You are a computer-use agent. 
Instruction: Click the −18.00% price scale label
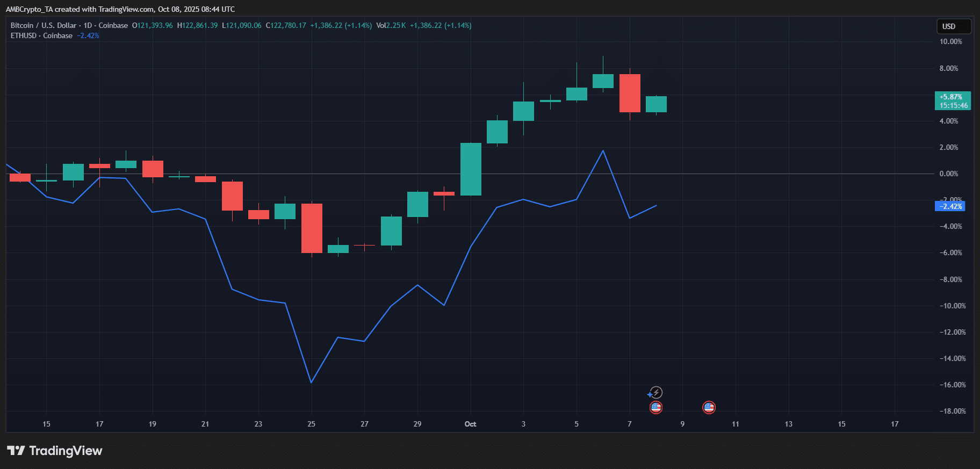click(952, 411)
